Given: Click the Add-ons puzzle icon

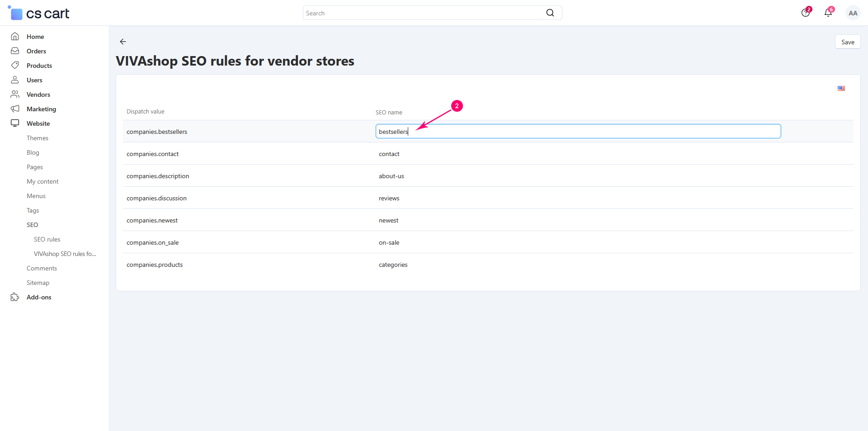Looking at the screenshot, I should pos(15,297).
